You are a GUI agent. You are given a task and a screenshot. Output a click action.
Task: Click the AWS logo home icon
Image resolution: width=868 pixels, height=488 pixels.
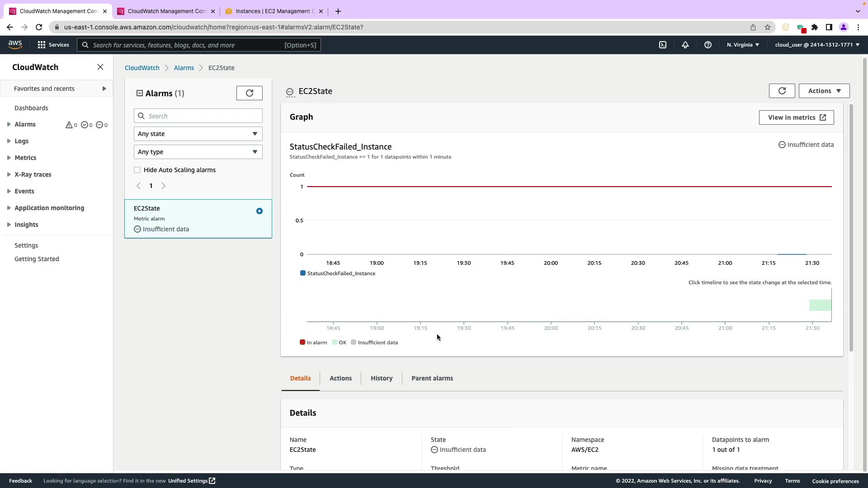[x=15, y=44]
